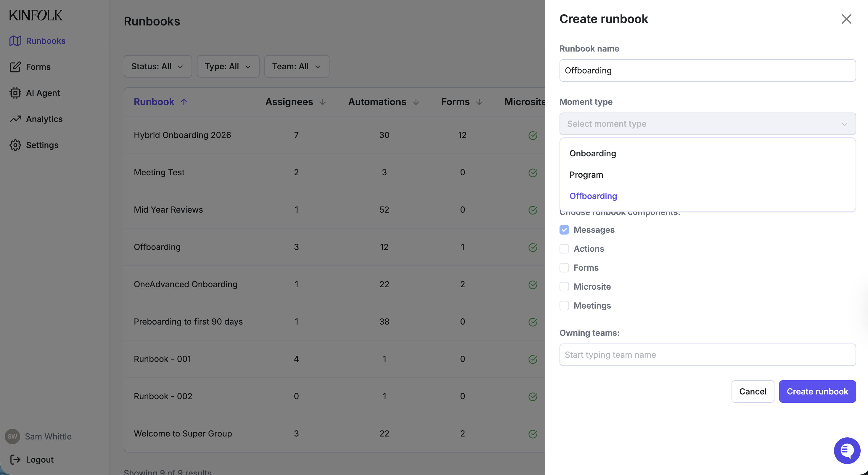Tick the Forms component checkbox
Image resolution: width=868 pixels, height=475 pixels.
[564, 268]
